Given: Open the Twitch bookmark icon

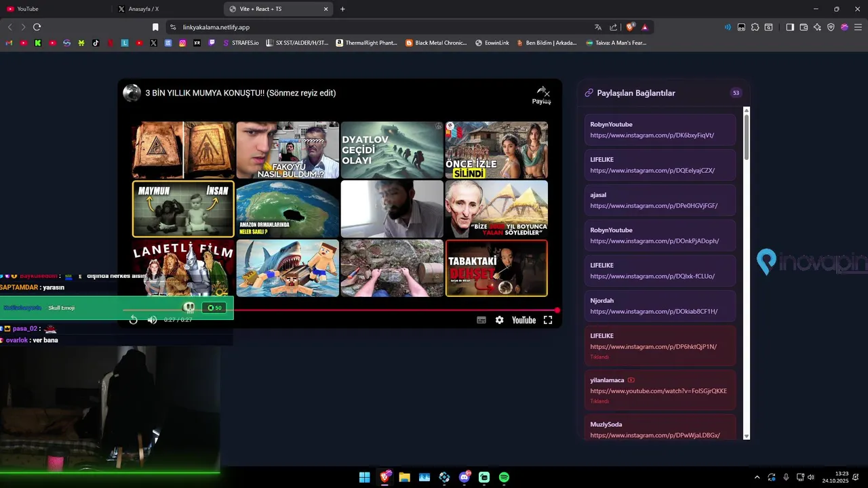Looking at the screenshot, I should (x=212, y=43).
